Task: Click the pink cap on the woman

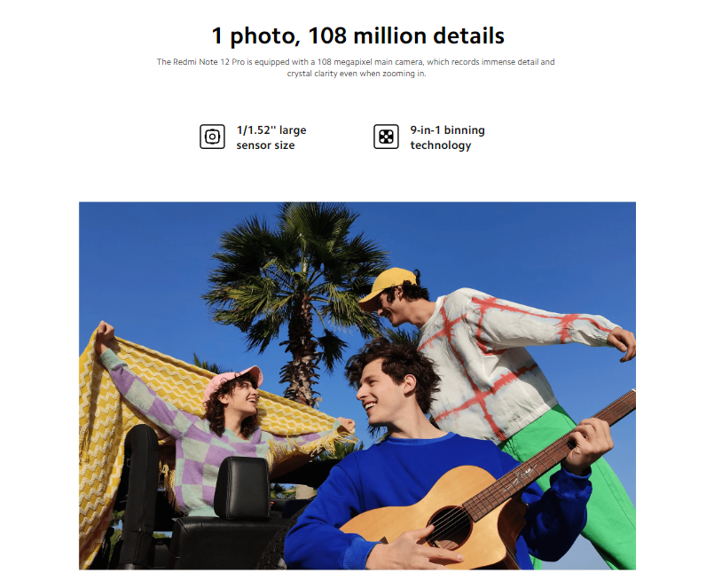Action: click(x=232, y=380)
